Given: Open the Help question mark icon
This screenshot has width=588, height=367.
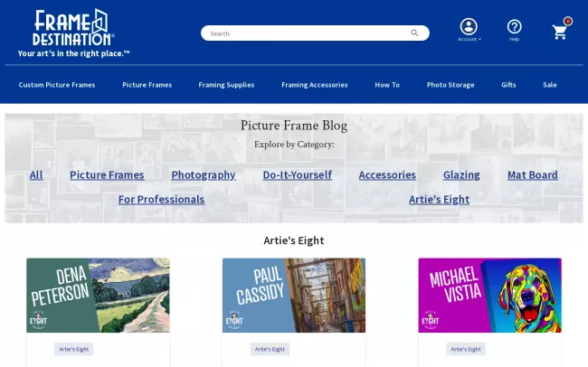Looking at the screenshot, I should pos(514,26).
